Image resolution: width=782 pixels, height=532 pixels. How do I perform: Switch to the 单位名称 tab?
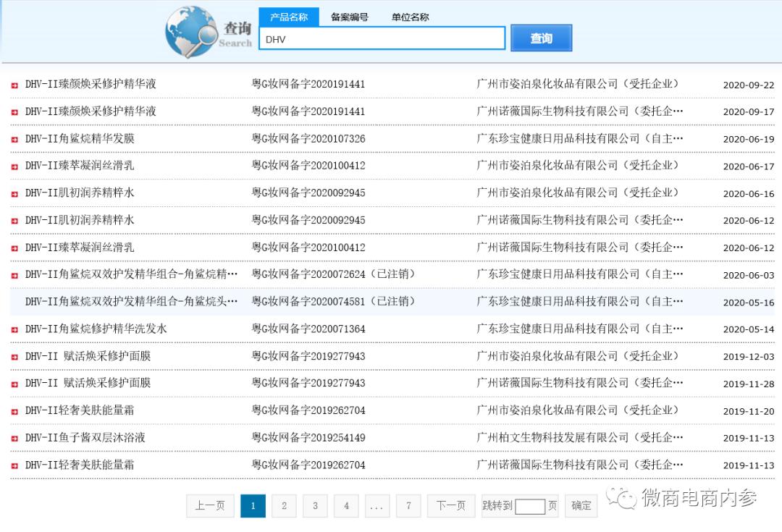[410, 17]
